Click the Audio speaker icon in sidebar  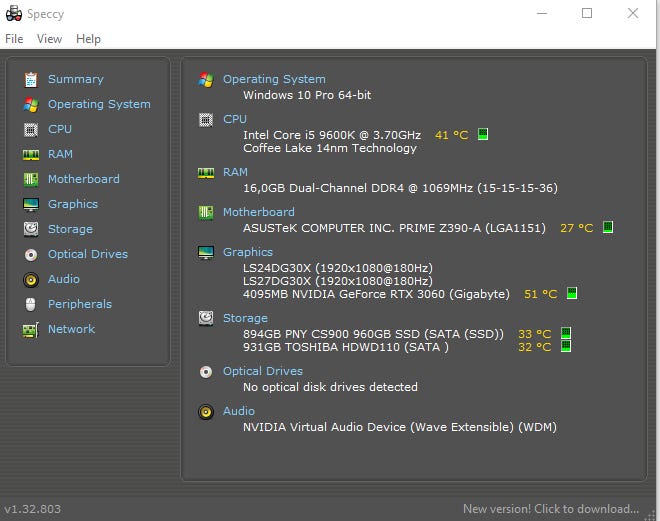pos(31,279)
